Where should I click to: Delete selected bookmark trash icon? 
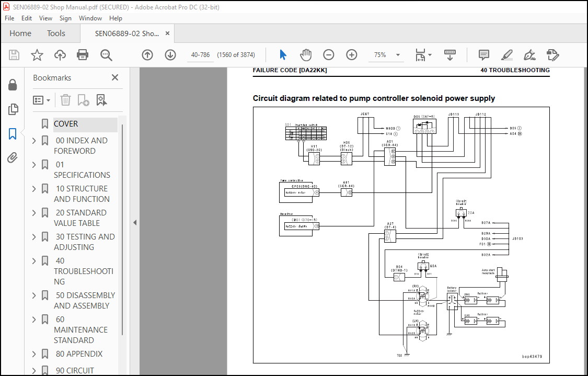click(65, 100)
